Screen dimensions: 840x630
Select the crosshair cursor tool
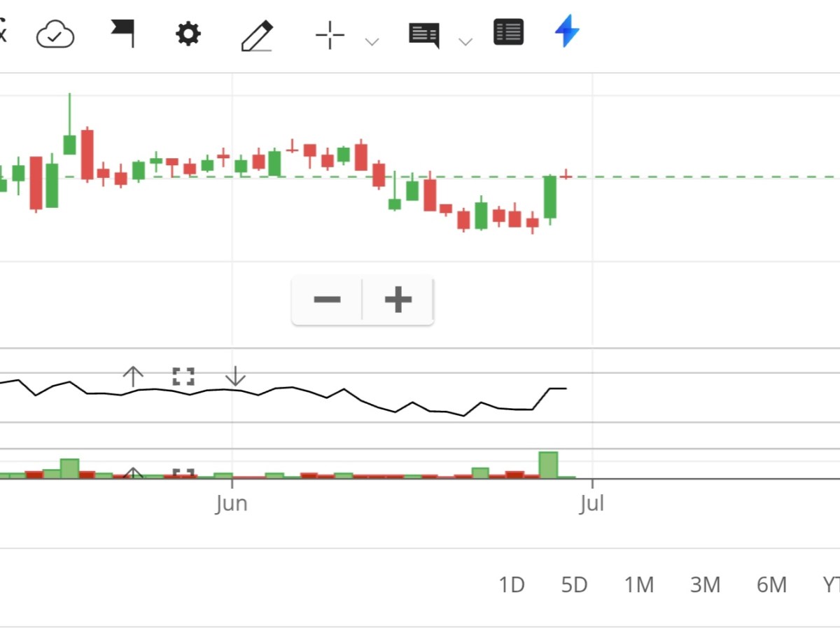pos(328,34)
